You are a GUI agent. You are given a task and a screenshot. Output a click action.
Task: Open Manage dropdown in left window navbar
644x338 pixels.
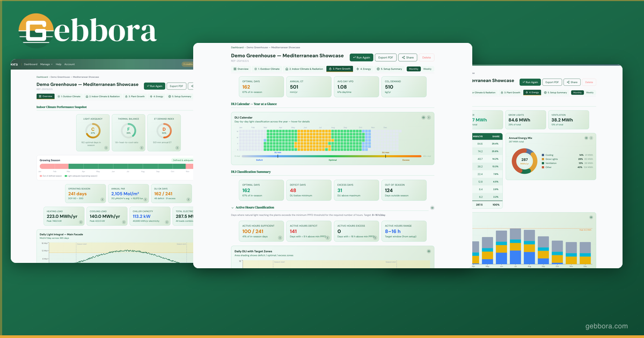pyautogui.click(x=46, y=64)
